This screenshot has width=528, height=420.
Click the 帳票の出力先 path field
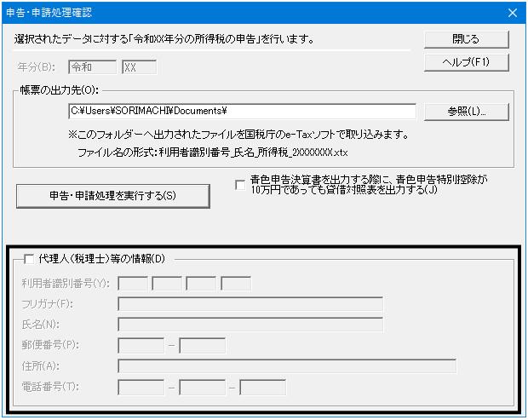pos(242,111)
